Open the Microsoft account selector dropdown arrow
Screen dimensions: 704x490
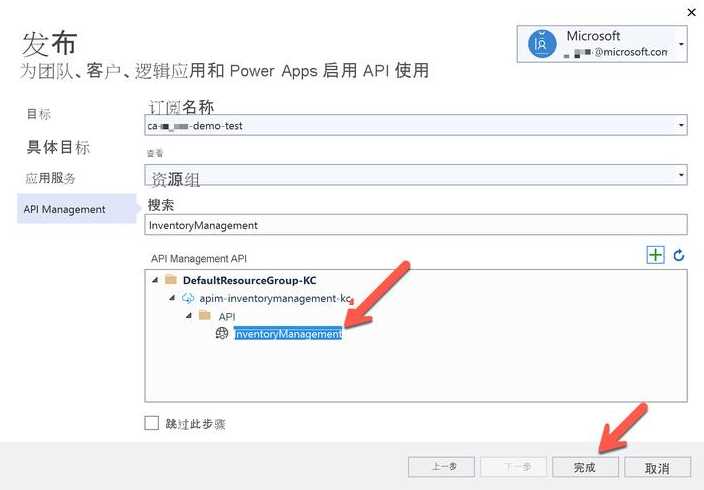pos(681,44)
